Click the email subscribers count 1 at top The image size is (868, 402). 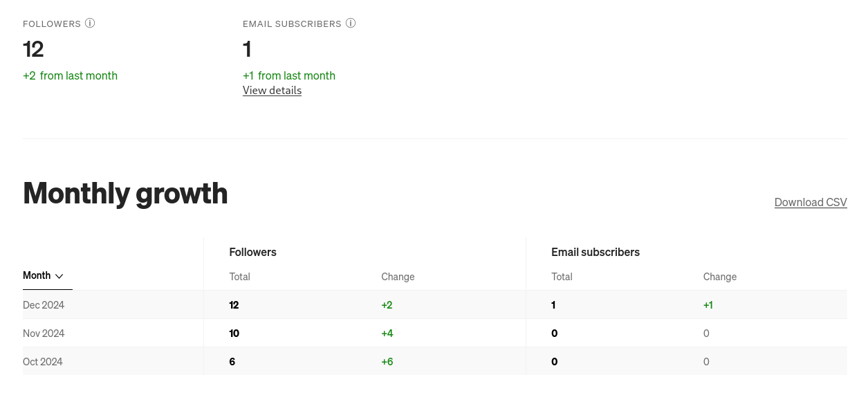(247, 49)
